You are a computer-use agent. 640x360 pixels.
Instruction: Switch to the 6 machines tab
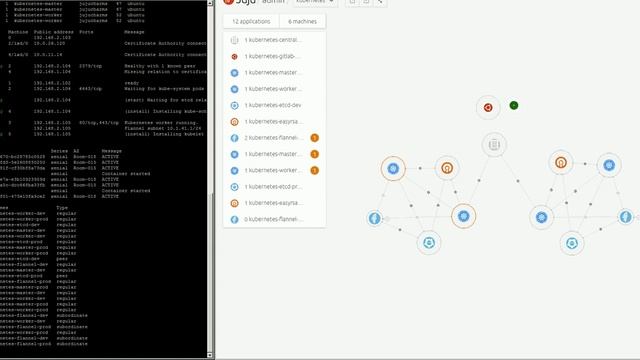(302, 21)
